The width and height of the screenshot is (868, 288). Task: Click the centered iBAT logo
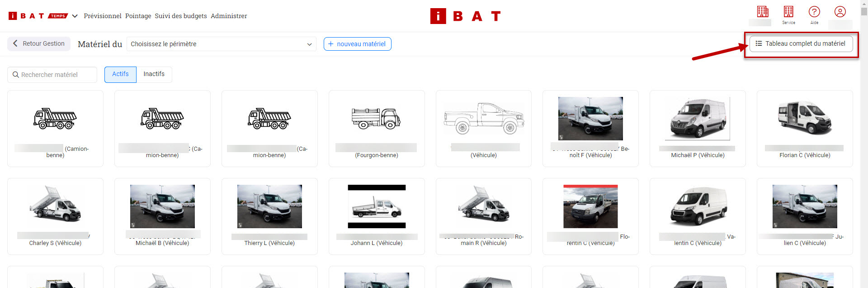click(465, 16)
